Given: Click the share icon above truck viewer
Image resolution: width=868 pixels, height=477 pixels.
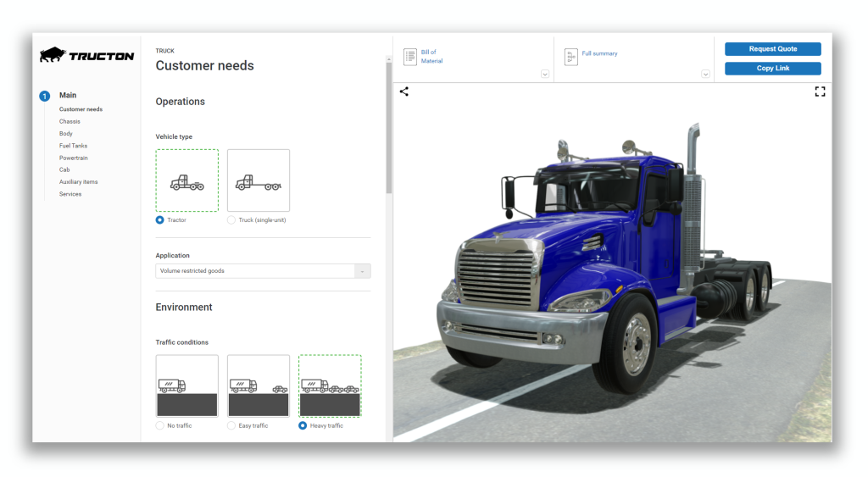Looking at the screenshot, I should click(x=404, y=92).
